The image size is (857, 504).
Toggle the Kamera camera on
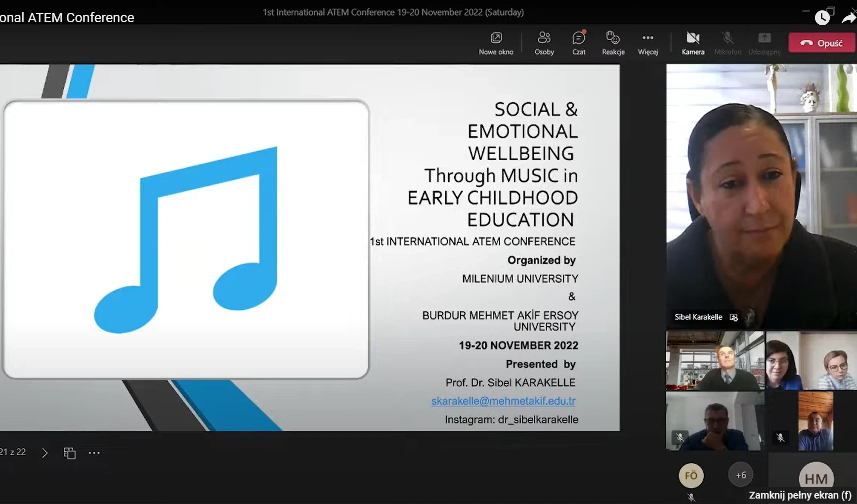coord(693,43)
